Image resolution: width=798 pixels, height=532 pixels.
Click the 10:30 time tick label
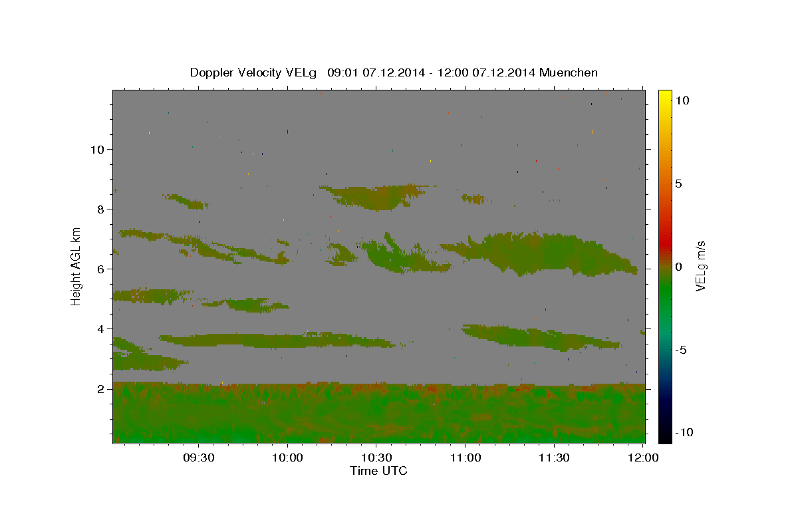pos(376,458)
